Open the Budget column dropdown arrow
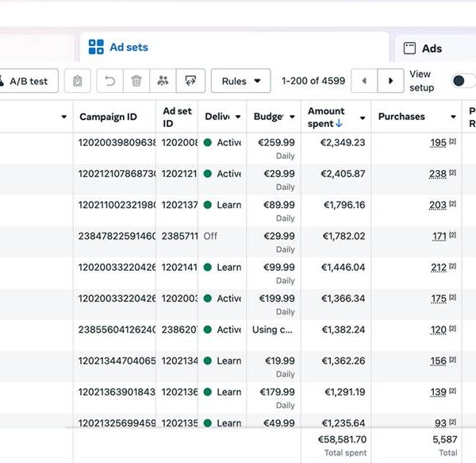Viewport: 476px width, 463px height. coord(291,118)
